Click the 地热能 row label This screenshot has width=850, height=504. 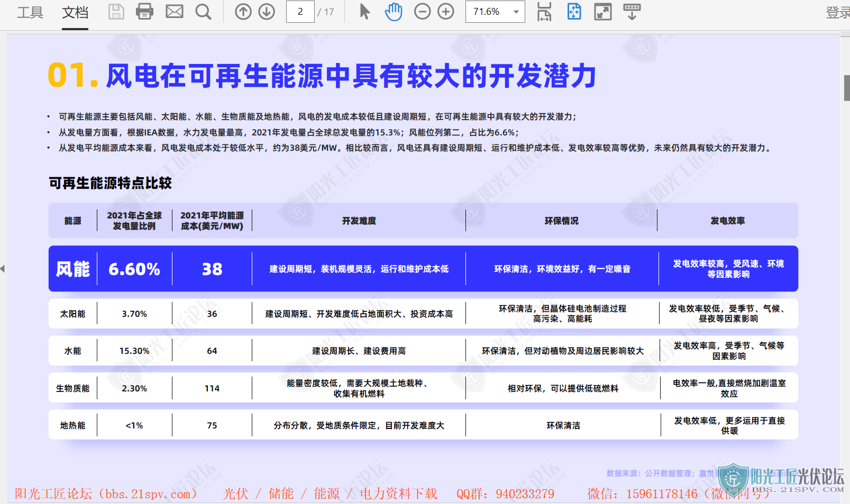pyautogui.click(x=72, y=426)
